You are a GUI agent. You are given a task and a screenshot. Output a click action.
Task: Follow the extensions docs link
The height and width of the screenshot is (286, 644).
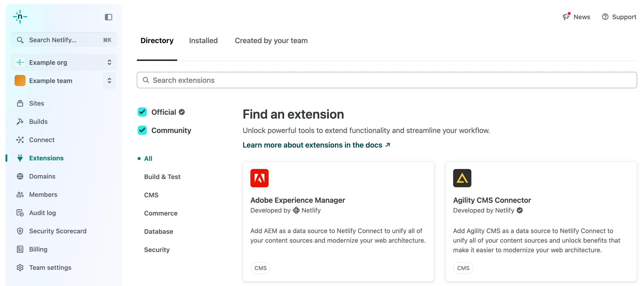pyautogui.click(x=312, y=145)
